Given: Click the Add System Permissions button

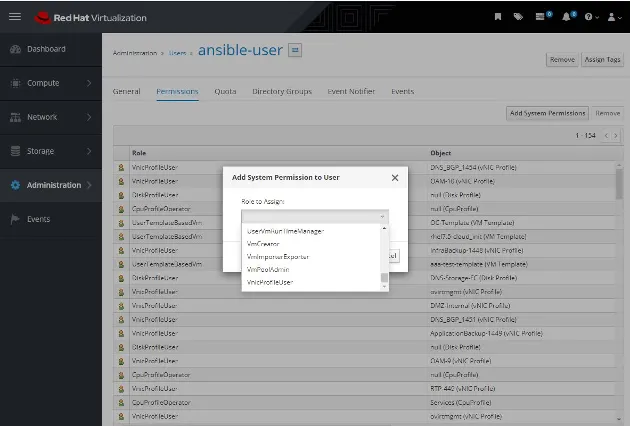Looking at the screenshot, I should pyautogui.click(x=548, y=113).
